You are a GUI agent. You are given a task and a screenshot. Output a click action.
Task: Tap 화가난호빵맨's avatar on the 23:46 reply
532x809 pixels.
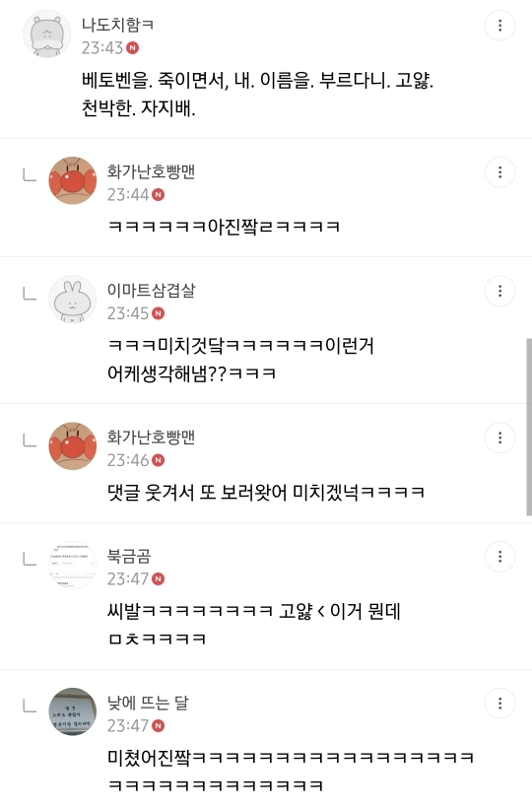tap(72, 446)
